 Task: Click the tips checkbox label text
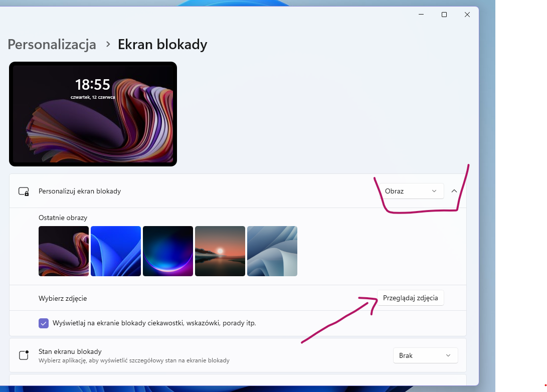point(154,323)
